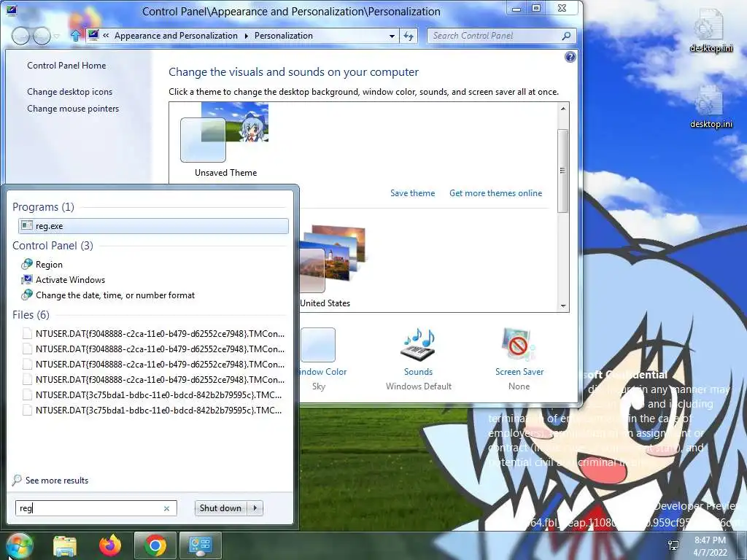Click the network tray icon
This screenshot has height=560, width=747.
click(673, 545)
